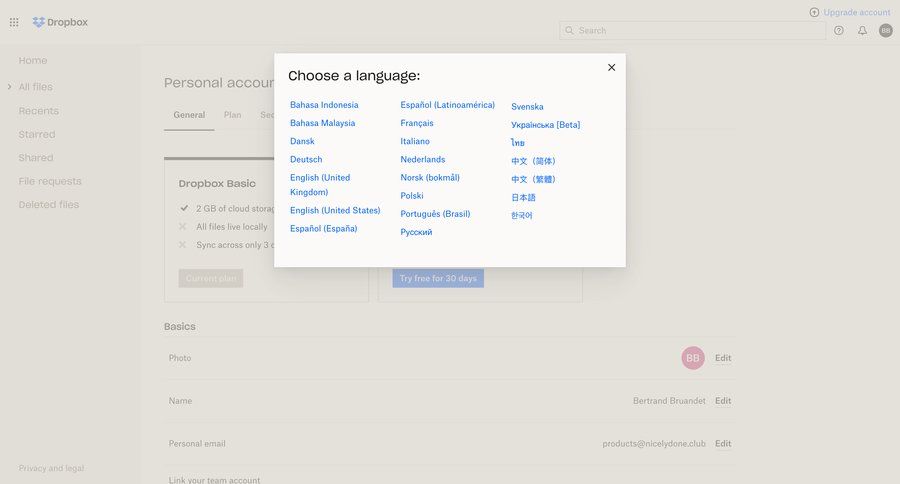900x484 pixels.
Task: Click the Dropbox logo
Action: pyautogui.click(x=60, y=22)
